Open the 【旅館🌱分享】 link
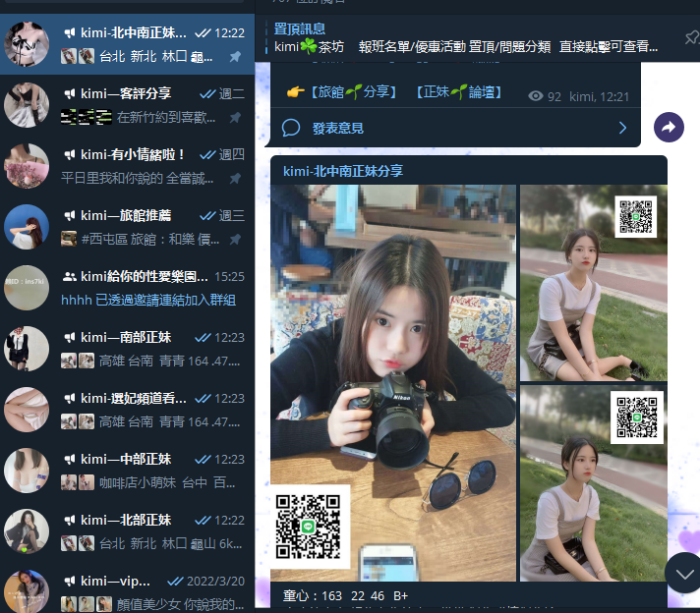Image resolution: width=700 pixels, height=613 pixels. [x=353, y=92]
